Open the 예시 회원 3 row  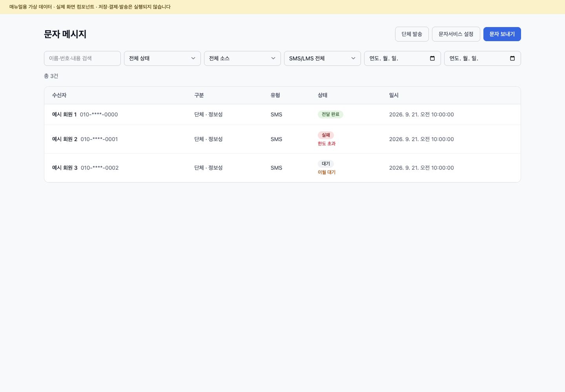(x=282, y=168)
